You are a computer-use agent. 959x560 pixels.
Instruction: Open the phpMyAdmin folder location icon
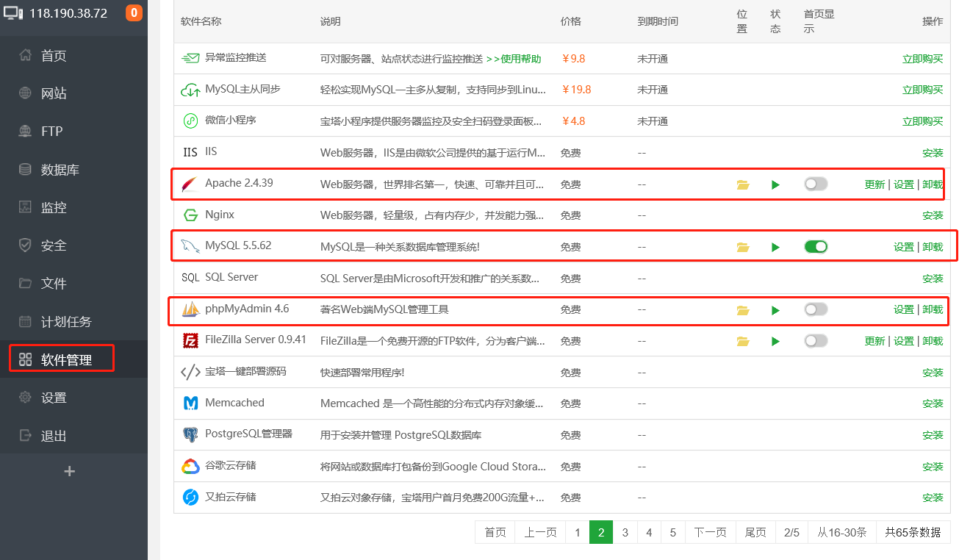[743, 310]
